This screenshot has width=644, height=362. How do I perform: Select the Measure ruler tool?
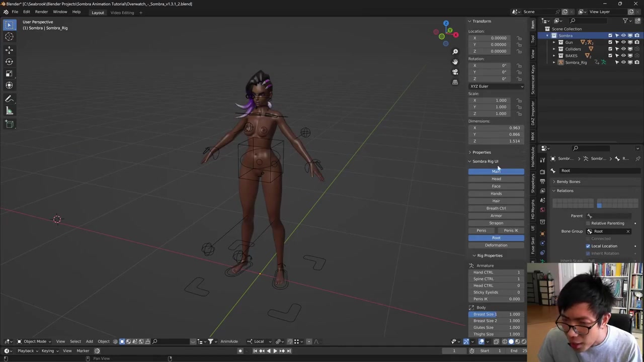9,111
